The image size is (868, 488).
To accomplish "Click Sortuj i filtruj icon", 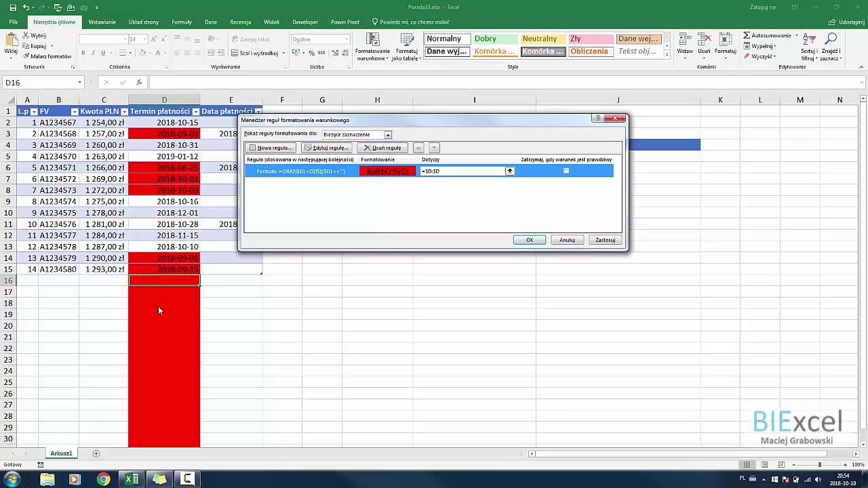I will [x=809, y=39].
